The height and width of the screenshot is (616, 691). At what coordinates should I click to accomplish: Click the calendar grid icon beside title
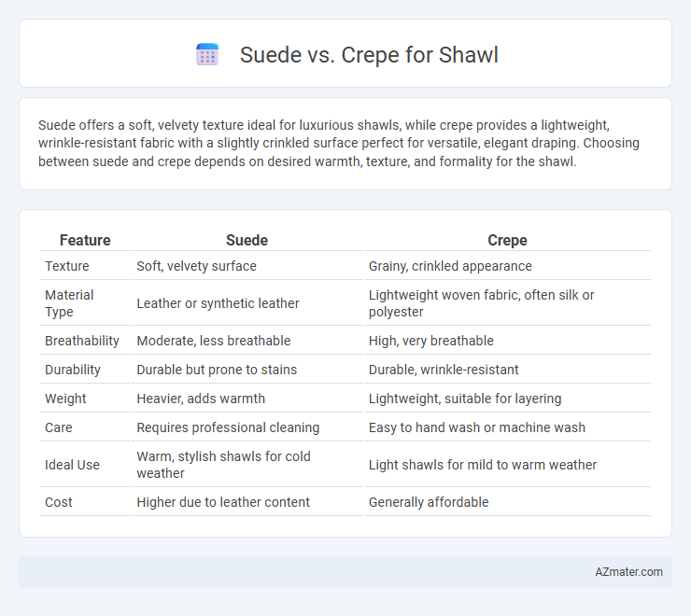coord(207,55)
